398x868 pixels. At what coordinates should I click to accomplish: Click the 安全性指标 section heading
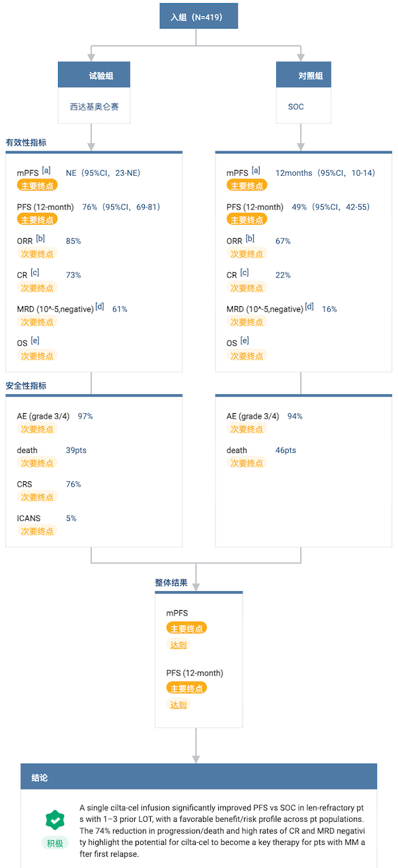click(26, 385)
